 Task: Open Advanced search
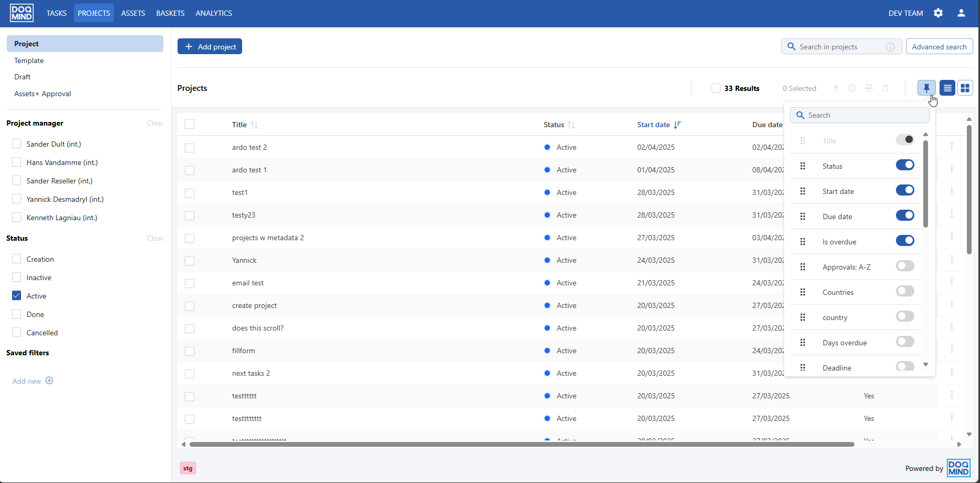pyautogui.click(x=939, y=46)
